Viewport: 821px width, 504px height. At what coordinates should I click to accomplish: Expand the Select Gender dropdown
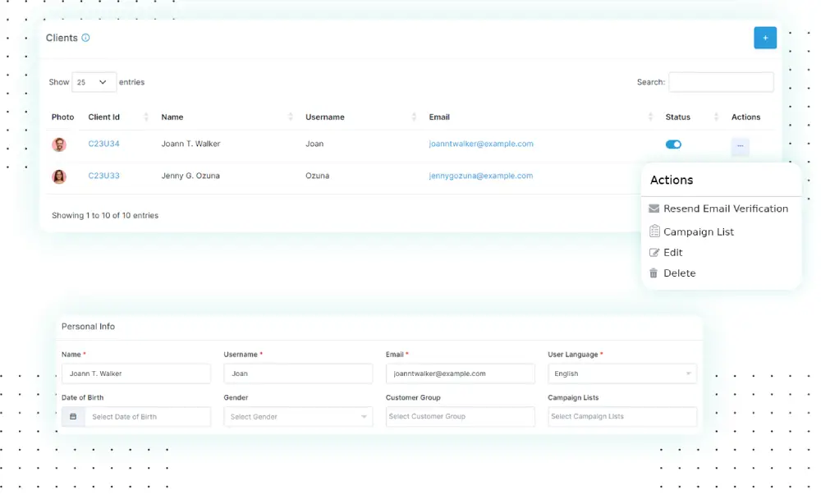coord(297,416)
